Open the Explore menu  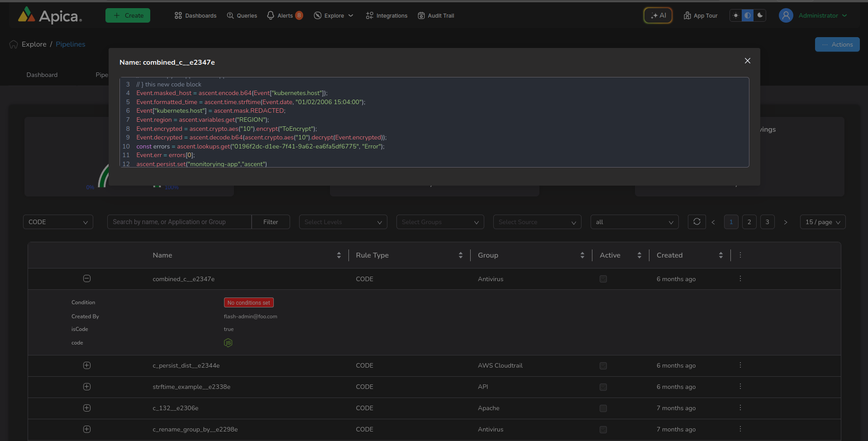click(x=334, y=15)
